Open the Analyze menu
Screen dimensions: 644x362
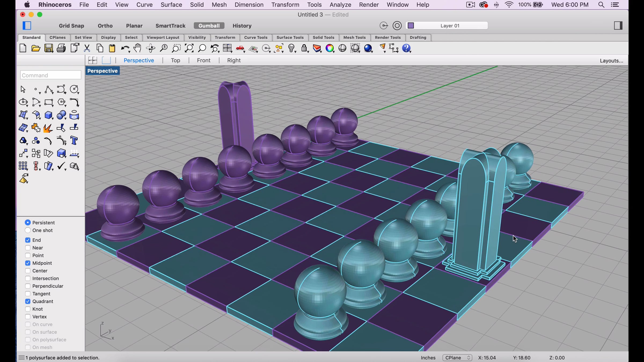coord(340,5)
